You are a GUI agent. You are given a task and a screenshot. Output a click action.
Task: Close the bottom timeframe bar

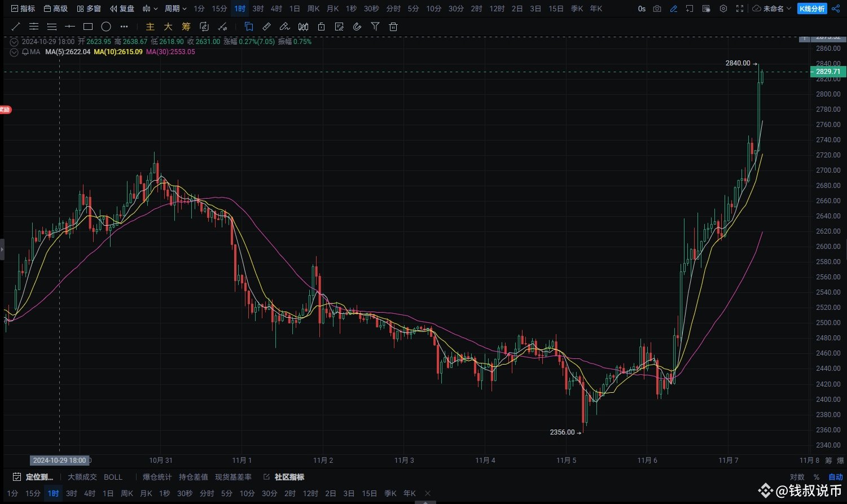tap(428, 493)
